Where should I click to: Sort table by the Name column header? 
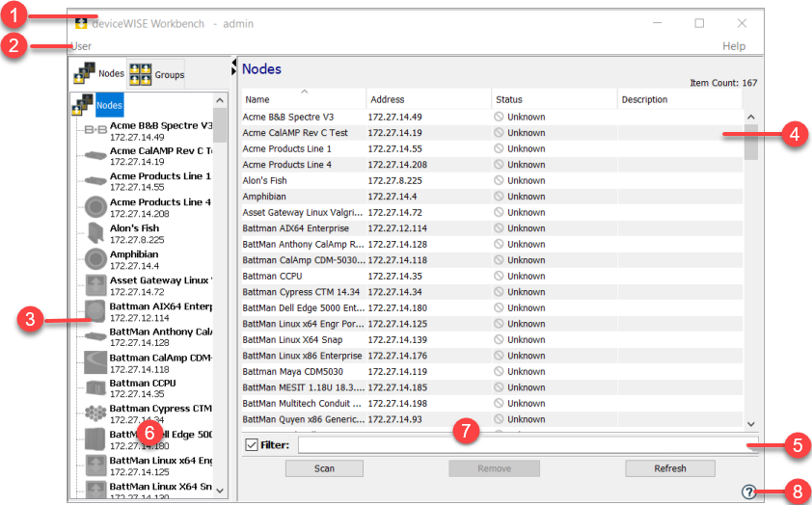pos(304,99)
